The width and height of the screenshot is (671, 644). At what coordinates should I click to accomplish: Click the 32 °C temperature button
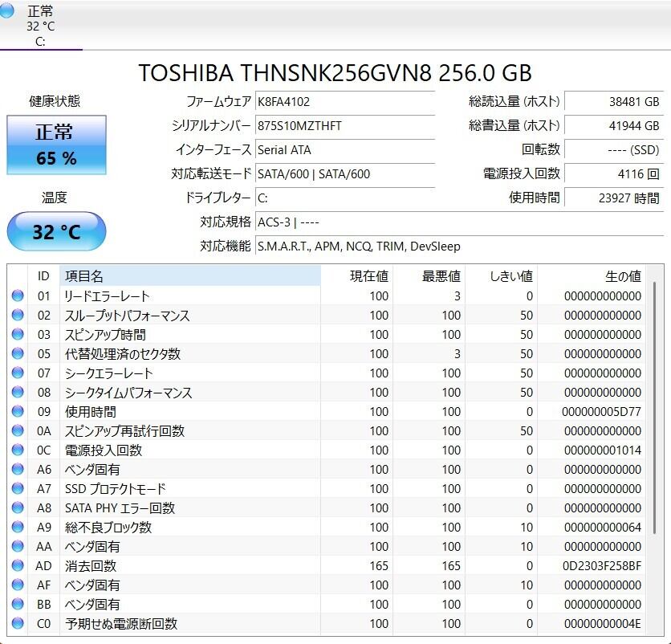tap(56, 231)
